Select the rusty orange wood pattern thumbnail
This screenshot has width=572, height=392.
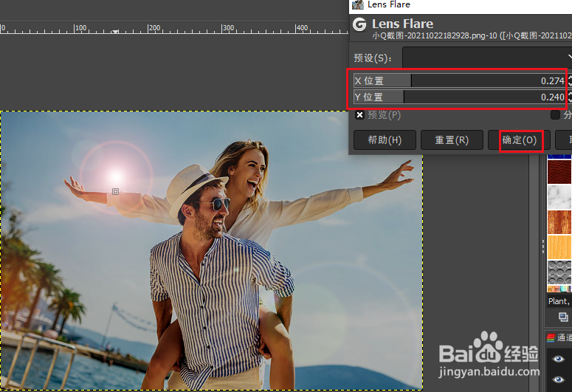pyautogui.click(x=559, y=222)
